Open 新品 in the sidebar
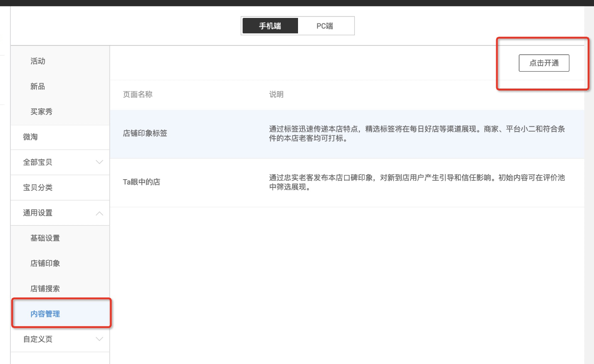The height and width of the screenshot is (364, 594). [38, 87]
